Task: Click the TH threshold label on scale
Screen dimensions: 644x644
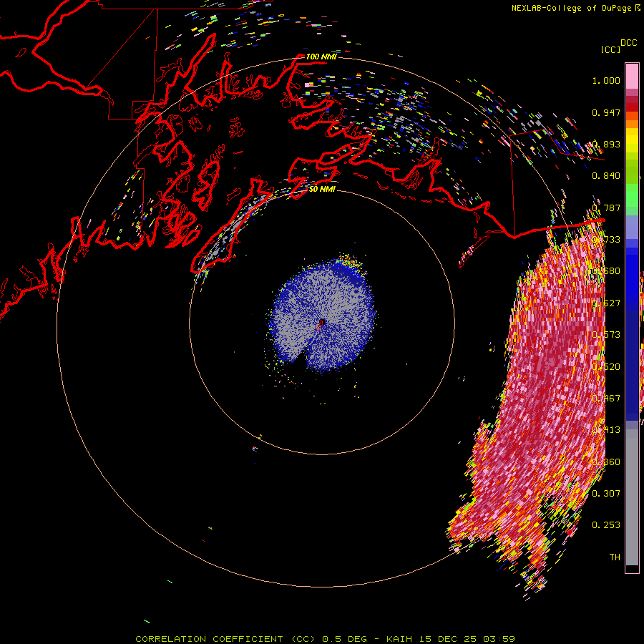Action: pyautogui.click(x=615, y=557)
